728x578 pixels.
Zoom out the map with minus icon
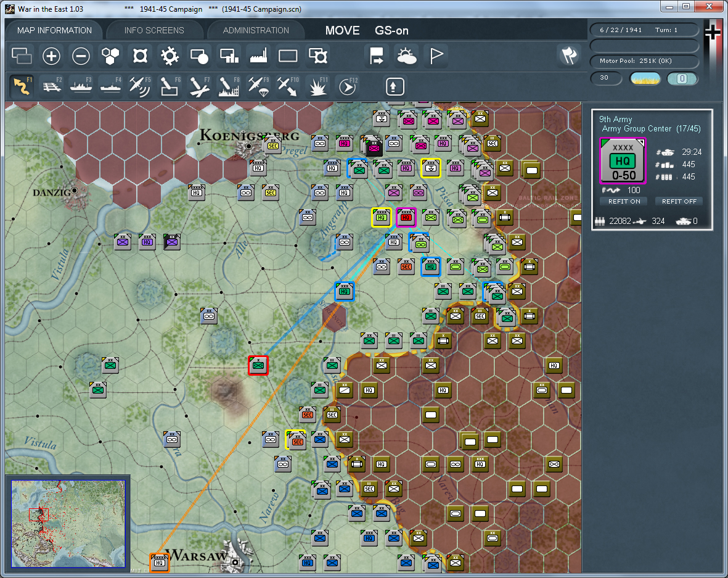81,56
